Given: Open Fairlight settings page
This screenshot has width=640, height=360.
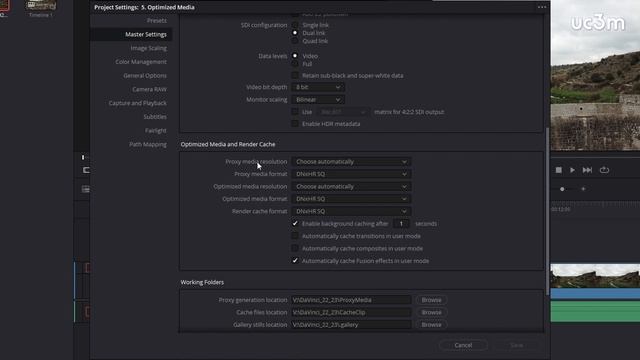Looking at the screenshot, I should [156, 131].
